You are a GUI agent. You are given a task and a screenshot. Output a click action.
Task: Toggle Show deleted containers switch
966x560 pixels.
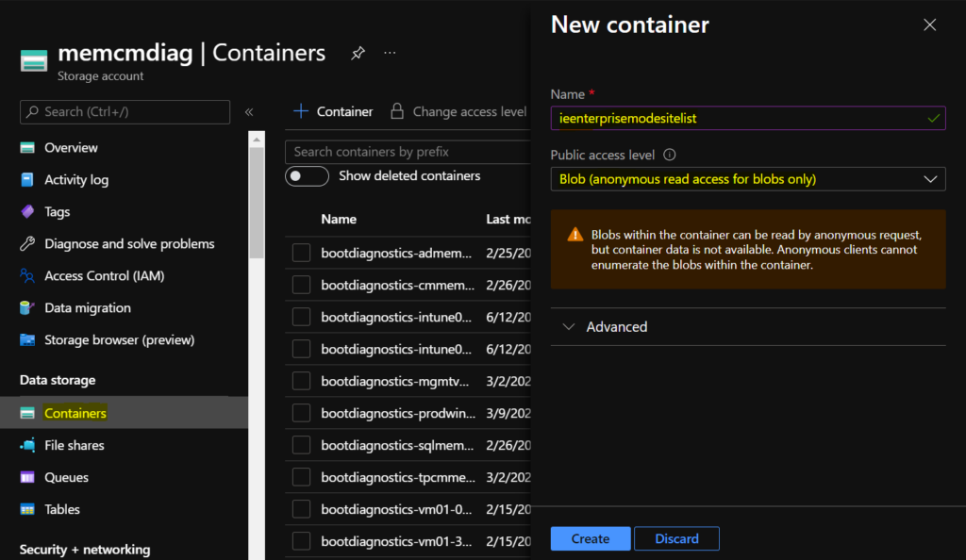307,176
